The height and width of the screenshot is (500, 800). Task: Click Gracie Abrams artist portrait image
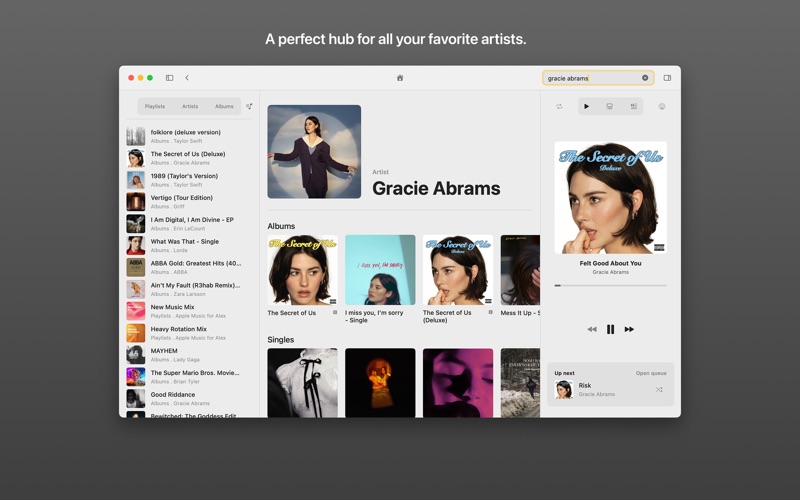click(314, 152)
